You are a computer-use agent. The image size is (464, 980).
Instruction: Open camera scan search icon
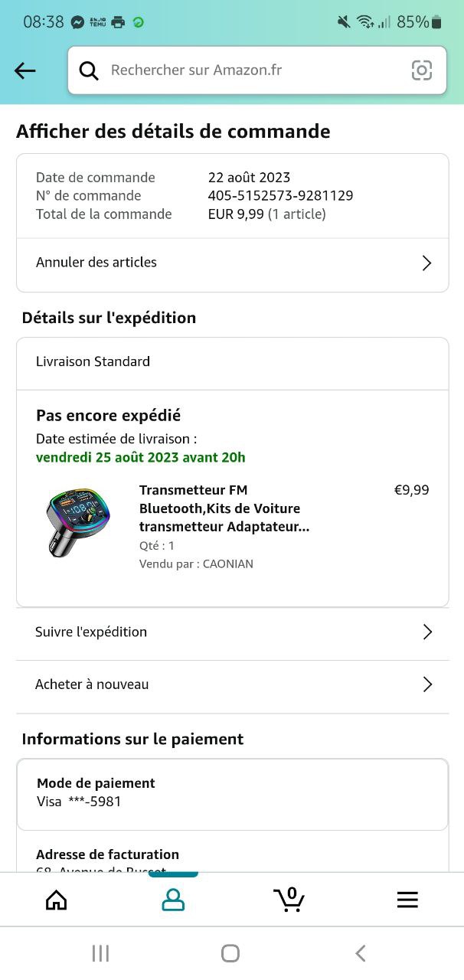click(422, 70)
